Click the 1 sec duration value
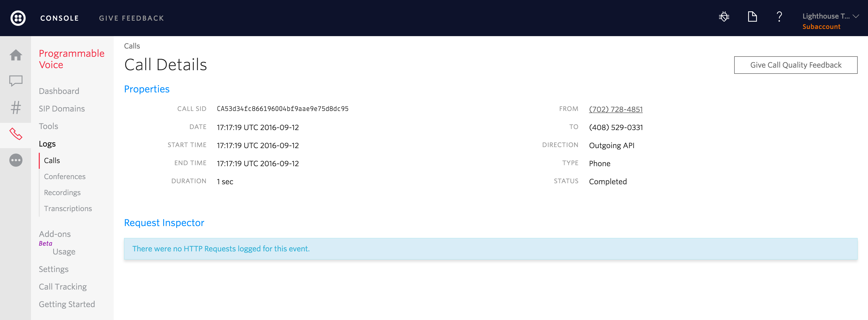Image resolution: width=868 pixels, height=320 pixels. 225,182
